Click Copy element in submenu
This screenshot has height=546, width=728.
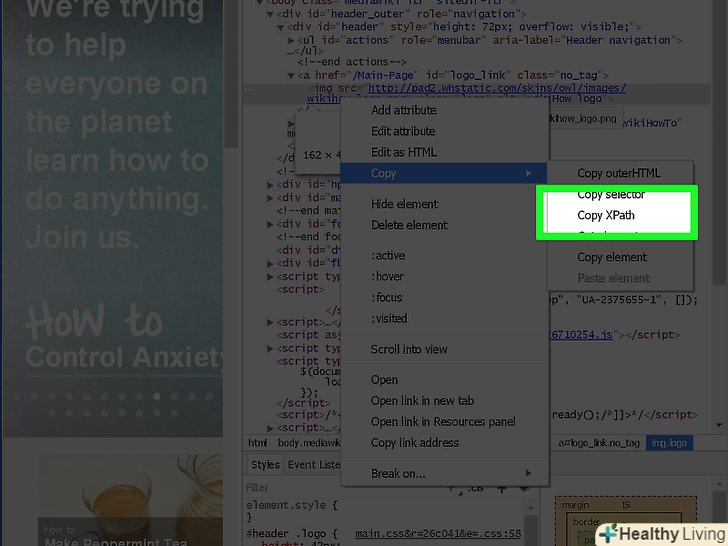pos(612,257)
